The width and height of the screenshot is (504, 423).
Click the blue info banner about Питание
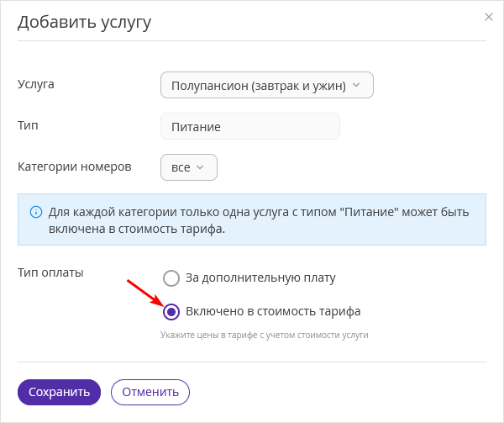pos(252,219)
